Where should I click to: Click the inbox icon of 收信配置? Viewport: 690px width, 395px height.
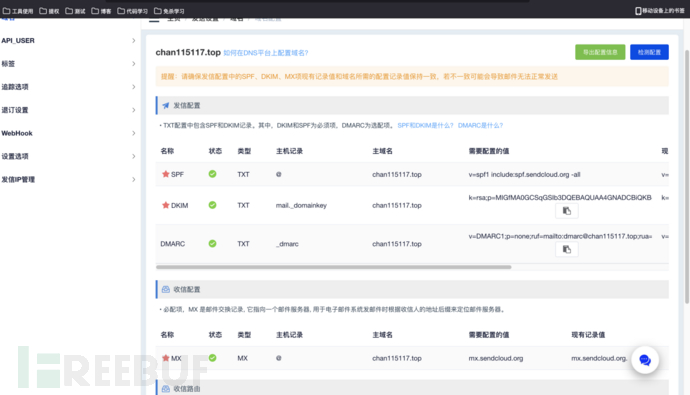click(x=165, y=289)
